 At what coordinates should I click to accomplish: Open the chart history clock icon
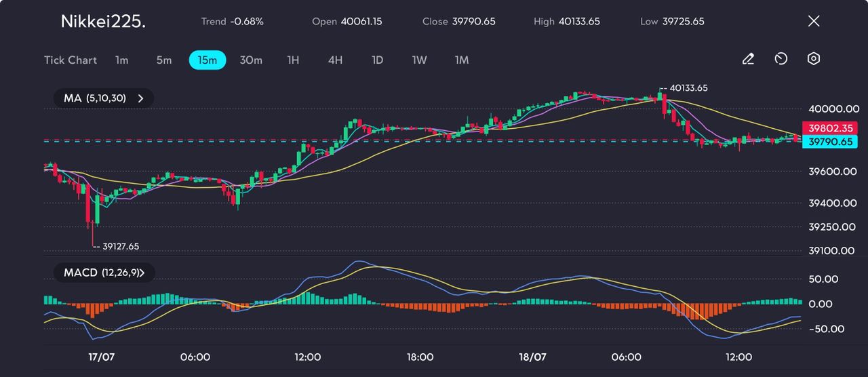pos(781,60)
